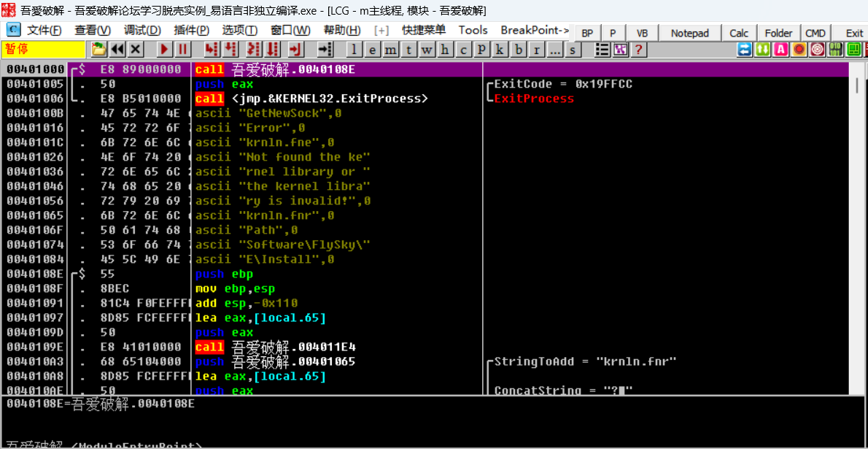Viewport: 868px width, 449px height.
Task: Launch Notepad via the Notepad button
Action: pos(690,34)
